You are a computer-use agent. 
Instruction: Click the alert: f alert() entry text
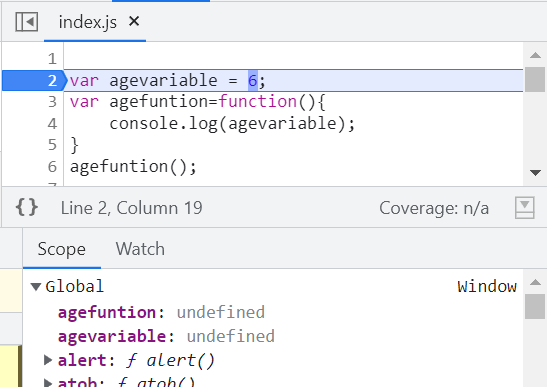point(136,360)
